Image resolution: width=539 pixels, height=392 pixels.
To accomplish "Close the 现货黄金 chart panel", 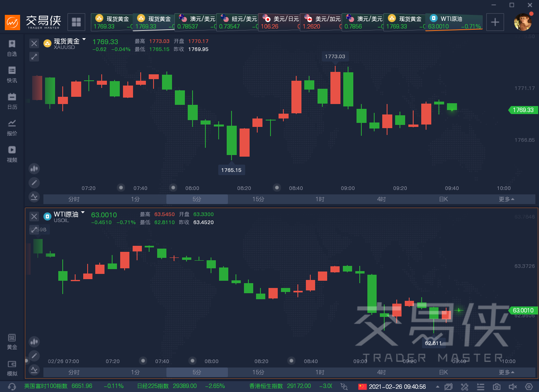I will pos(34,43).
